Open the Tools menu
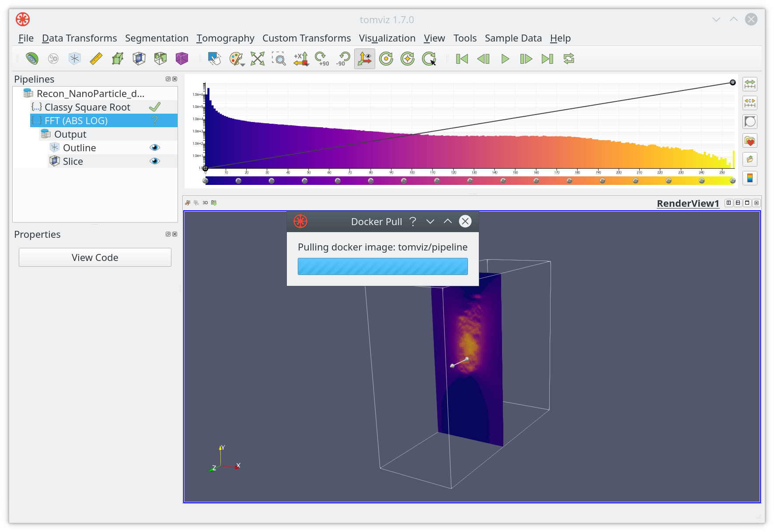 pos(465,38)
